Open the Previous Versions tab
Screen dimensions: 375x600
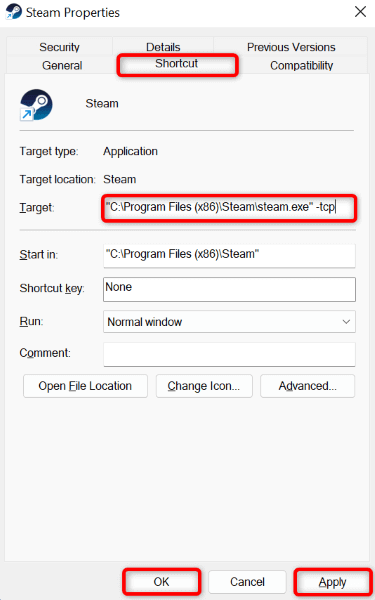pos(291,47)
